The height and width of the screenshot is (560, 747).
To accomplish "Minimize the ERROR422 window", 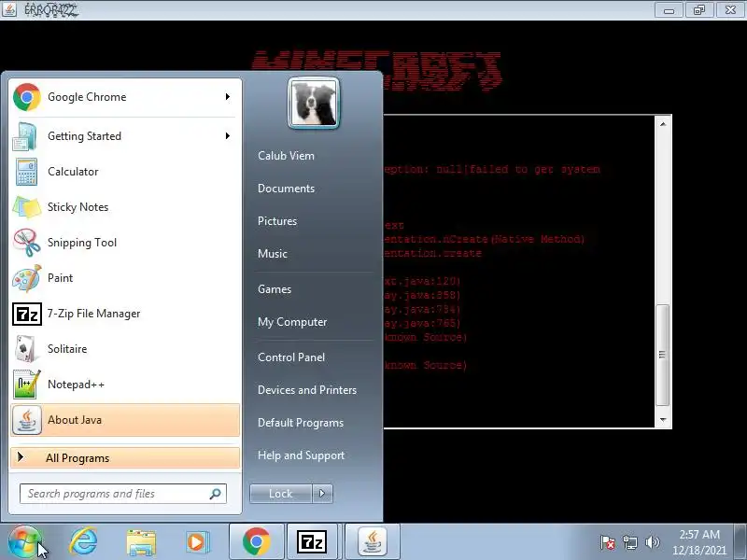I will click(x=669, y=10).
